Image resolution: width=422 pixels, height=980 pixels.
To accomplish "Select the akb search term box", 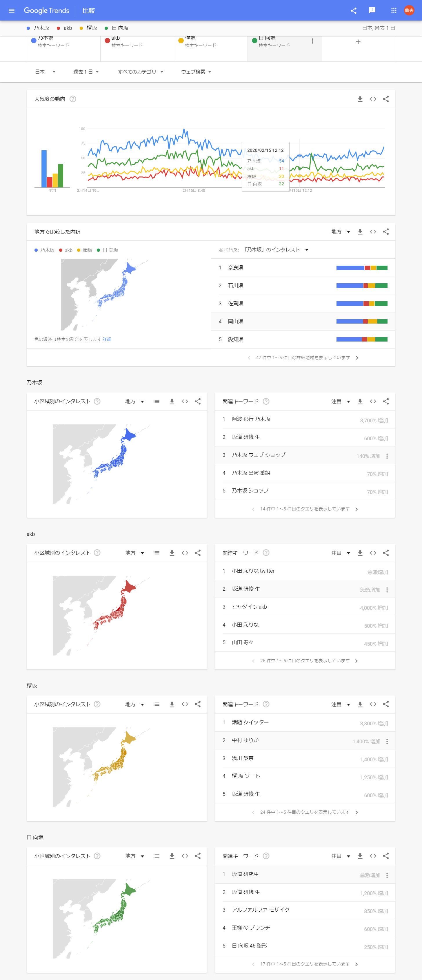I will tap(137, 49).
